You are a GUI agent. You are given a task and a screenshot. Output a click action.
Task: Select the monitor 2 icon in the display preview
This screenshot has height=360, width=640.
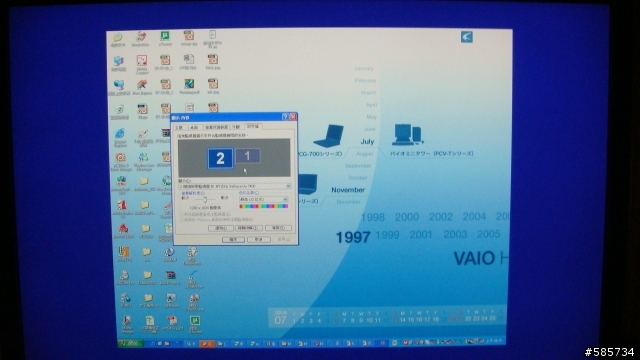220,158
